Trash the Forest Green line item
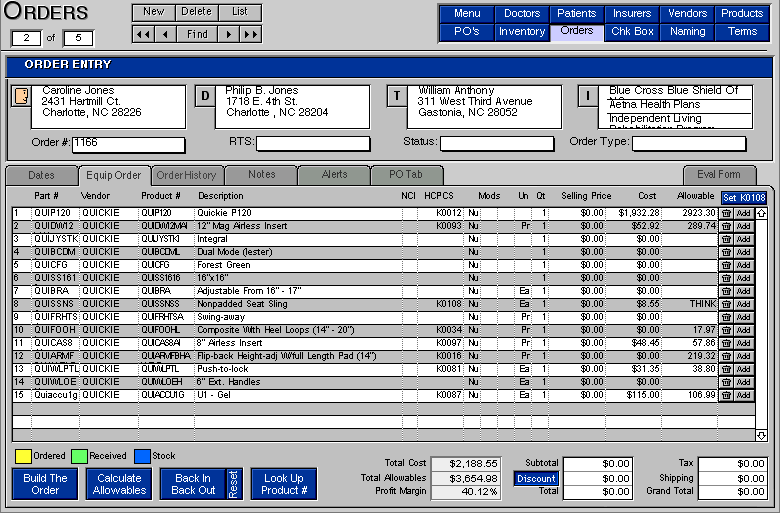The width and height of the screenshot is (780, 513). point(726,265)
